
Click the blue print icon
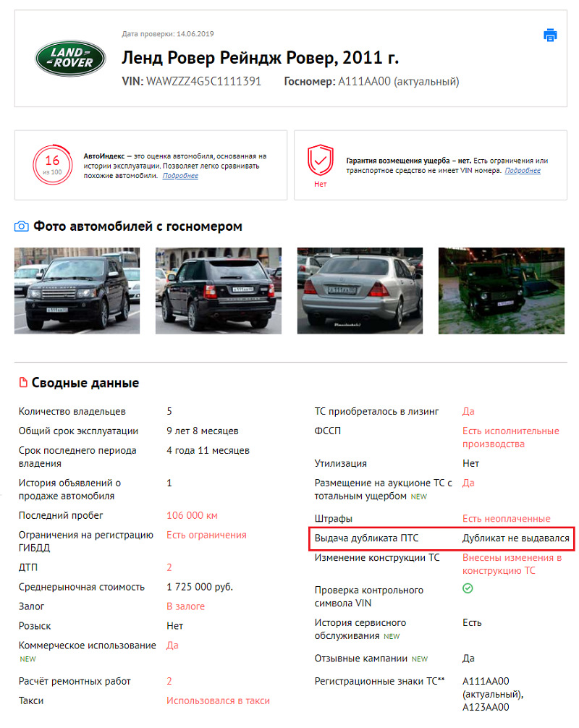[x=550, y=35]
